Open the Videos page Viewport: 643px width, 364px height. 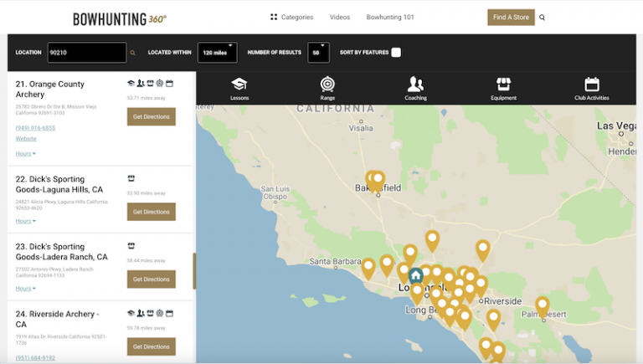click(340, 18)
